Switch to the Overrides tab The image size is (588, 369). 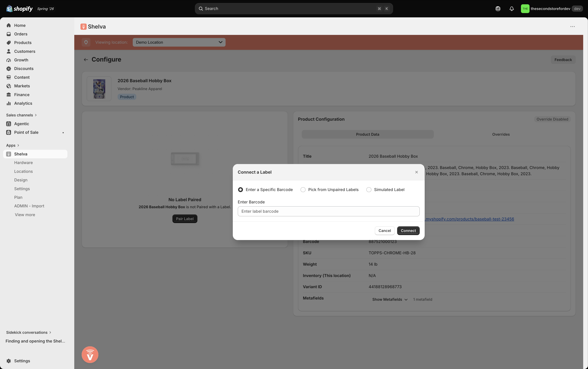coord(501,134)
